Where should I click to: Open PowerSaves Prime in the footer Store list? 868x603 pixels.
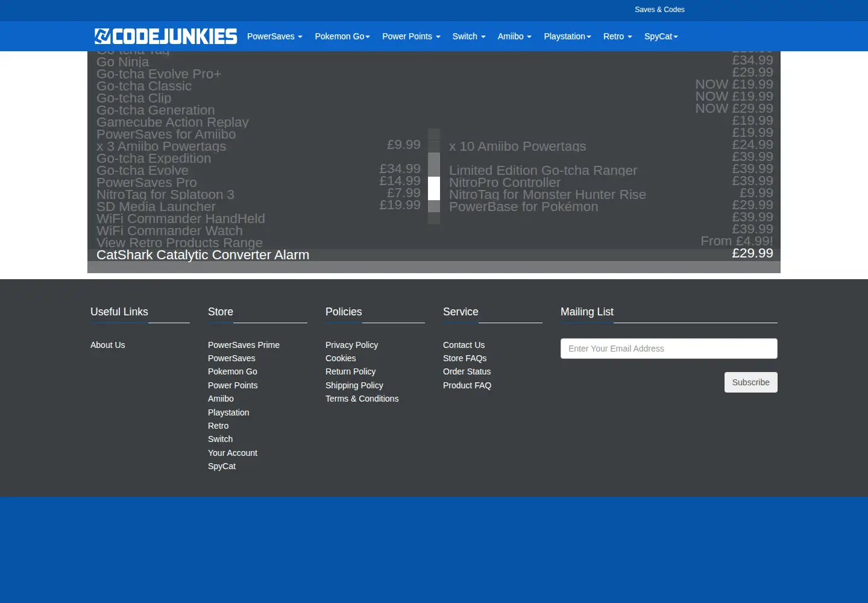tap(244, 345)
